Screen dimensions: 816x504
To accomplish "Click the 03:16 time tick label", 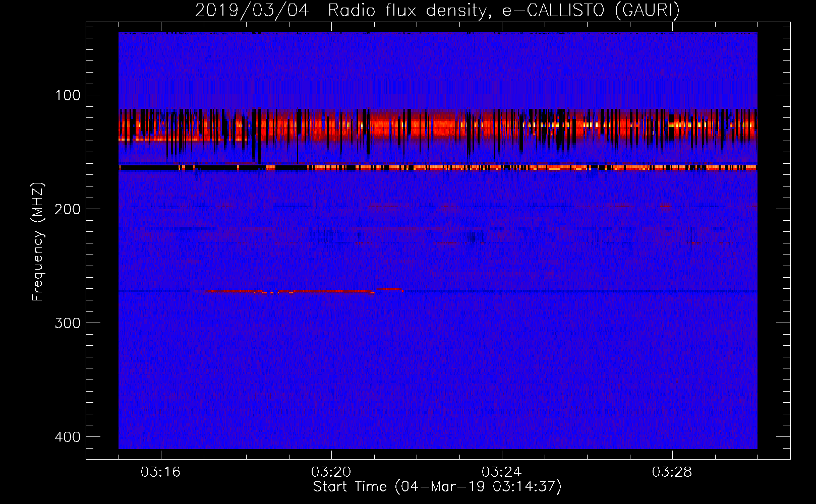I will 160,472.
